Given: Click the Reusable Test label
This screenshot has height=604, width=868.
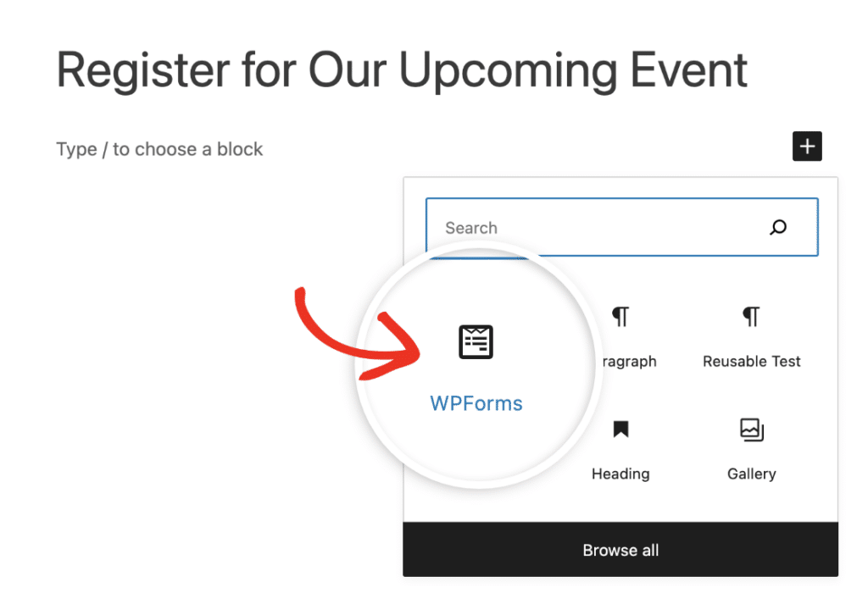Looking at the screenshot, I should (x=751, y=361).
